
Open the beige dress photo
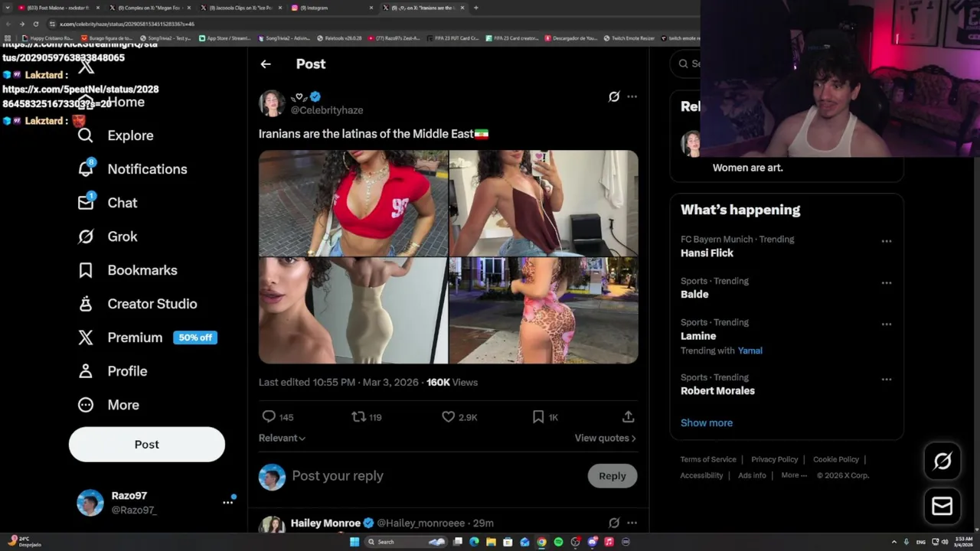tap(353, 311)
